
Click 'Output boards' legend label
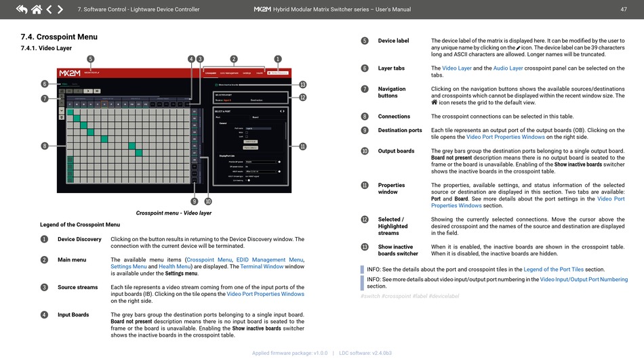(397, 151)
